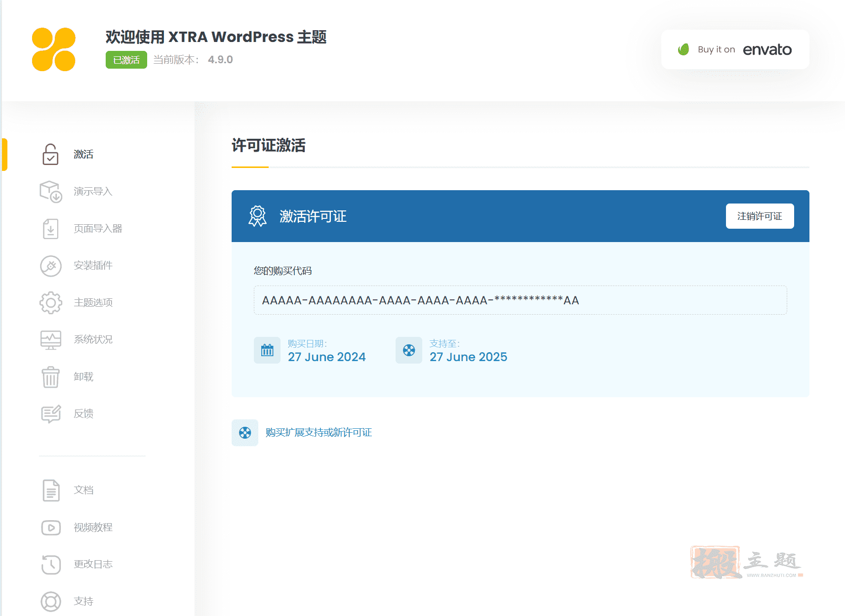Click the purchase date 27 June 2024

[x=327, y=357]
